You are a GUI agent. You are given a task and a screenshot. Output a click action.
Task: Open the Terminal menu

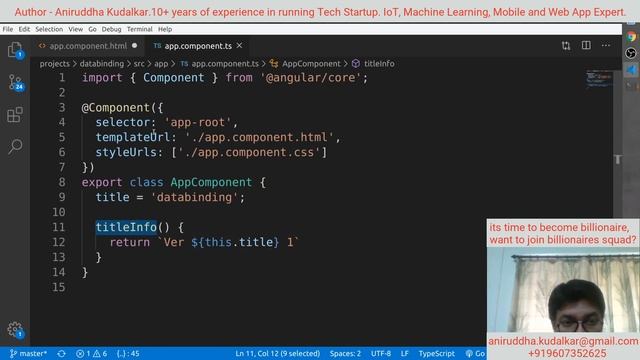tap(140, 29)
